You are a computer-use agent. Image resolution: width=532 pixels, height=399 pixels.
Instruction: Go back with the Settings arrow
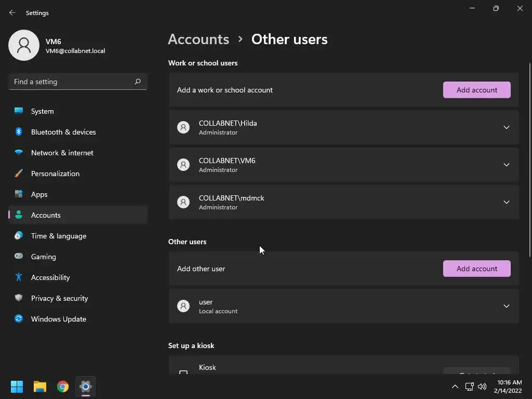pyautogui.click(x=12, y=13)
